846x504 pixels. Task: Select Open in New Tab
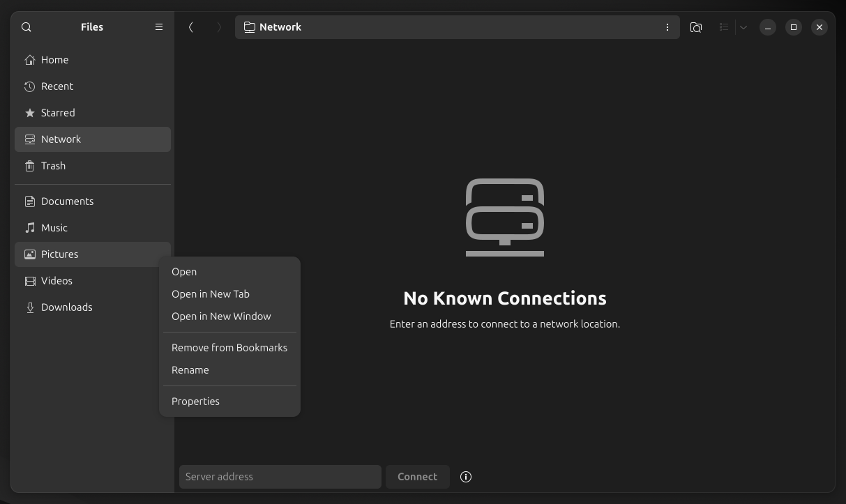click(211, 294)
